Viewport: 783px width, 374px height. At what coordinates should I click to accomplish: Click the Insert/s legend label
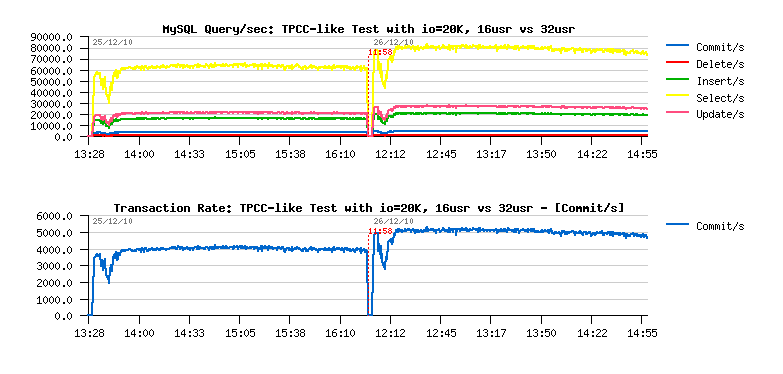(720, 81)
